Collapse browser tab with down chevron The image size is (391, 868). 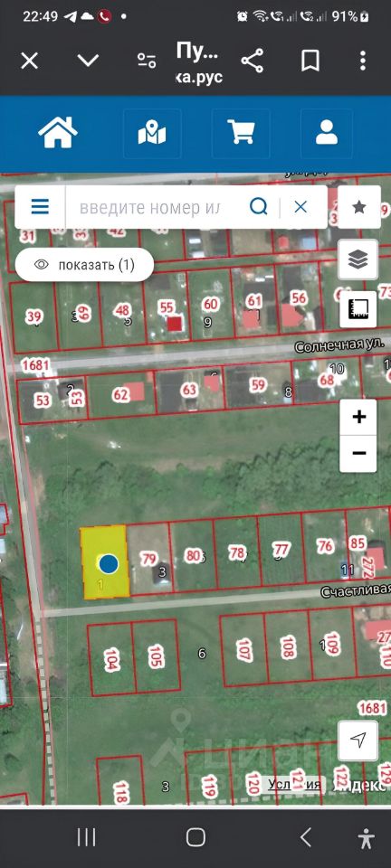(88, 61)
